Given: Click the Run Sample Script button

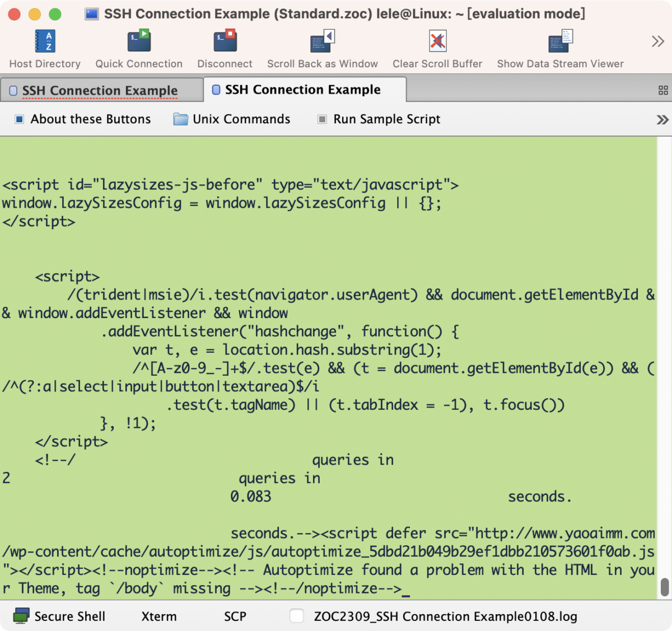Looking at the screenshot, I should [379, 119].
